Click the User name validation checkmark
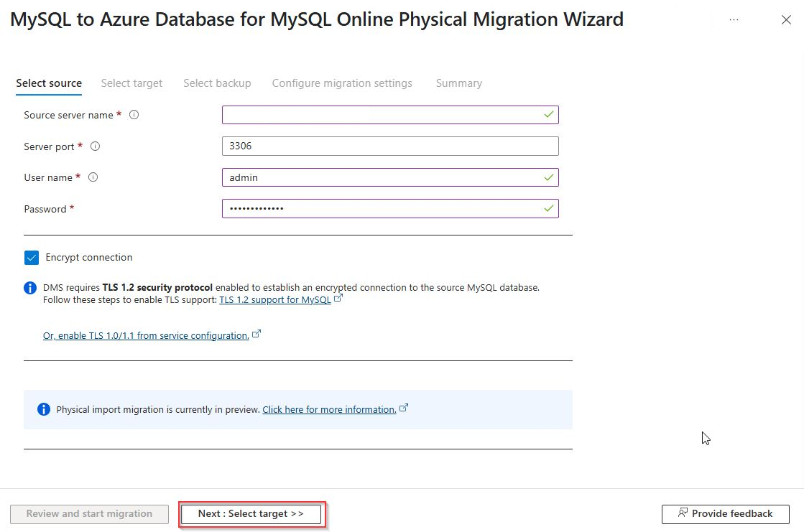Screen dimensions: 804x532 [x=549, y=177]
